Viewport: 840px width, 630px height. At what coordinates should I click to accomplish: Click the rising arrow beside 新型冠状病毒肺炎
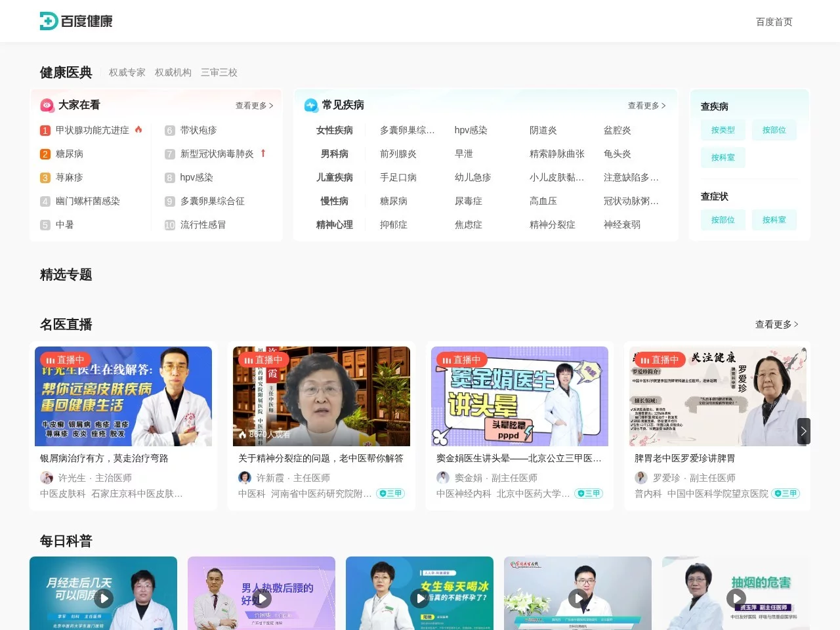(262, 154)
